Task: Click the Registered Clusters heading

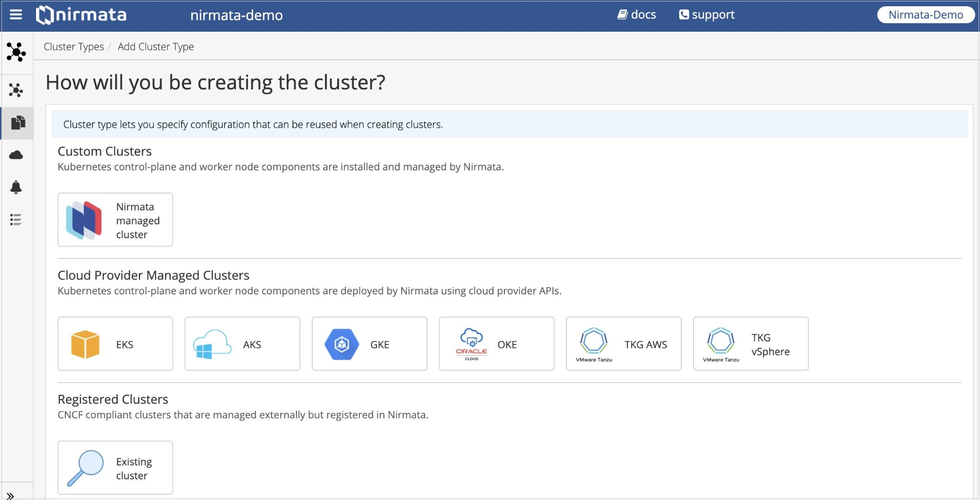Action: tap(113, 399)
